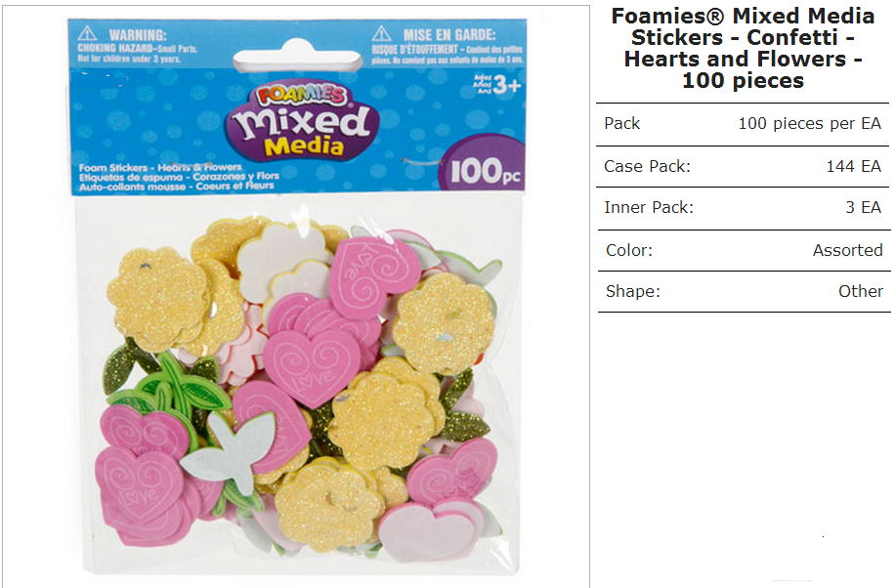Click the package hanging hole cutout
895x588 pixels.
[x=297, y=59]
